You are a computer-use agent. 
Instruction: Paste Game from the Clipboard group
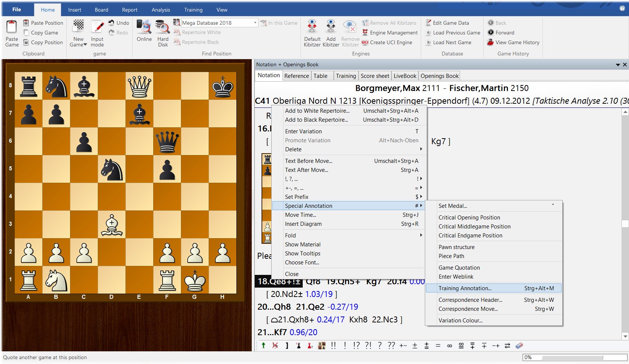click(11, 33)
